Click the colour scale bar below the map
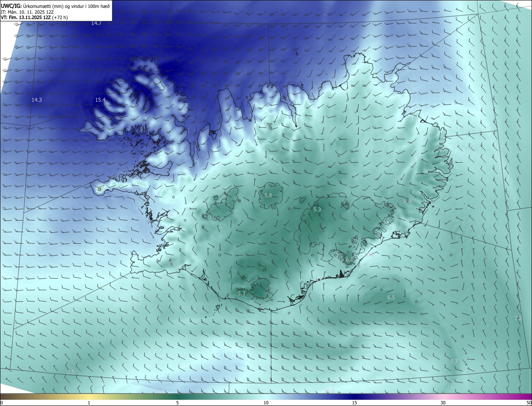This screenshot has width=532, height=406. 266,396
